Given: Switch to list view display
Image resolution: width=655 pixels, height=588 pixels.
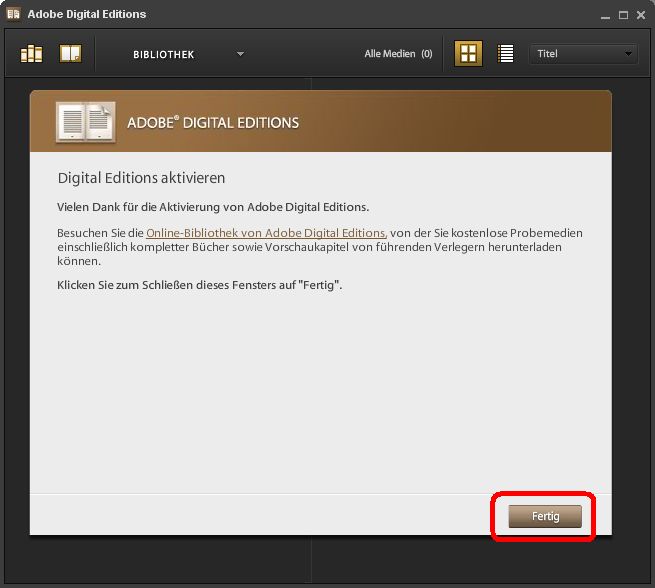Looking at the screenshot, I should (506, 54).
